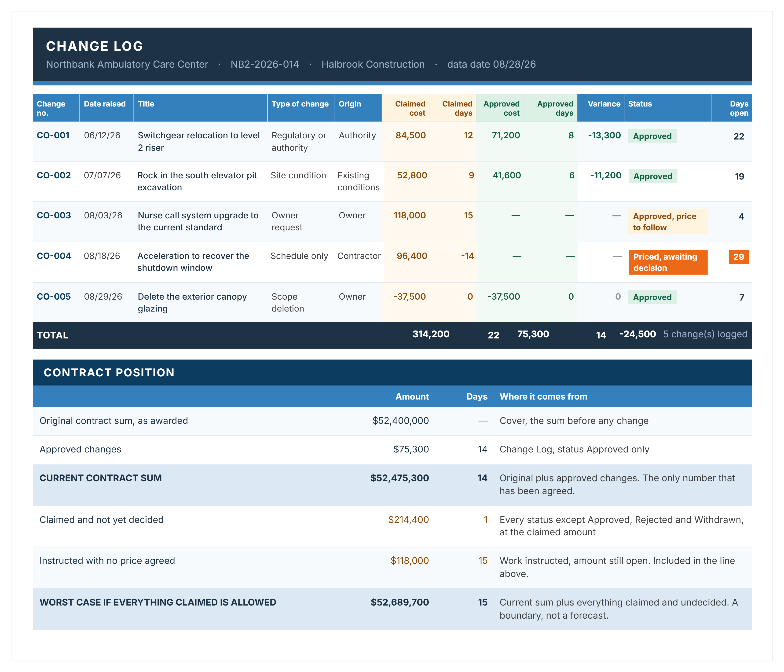
Task: Click the Approved status badge for CO-002
Action: click(x=653, y=176)
